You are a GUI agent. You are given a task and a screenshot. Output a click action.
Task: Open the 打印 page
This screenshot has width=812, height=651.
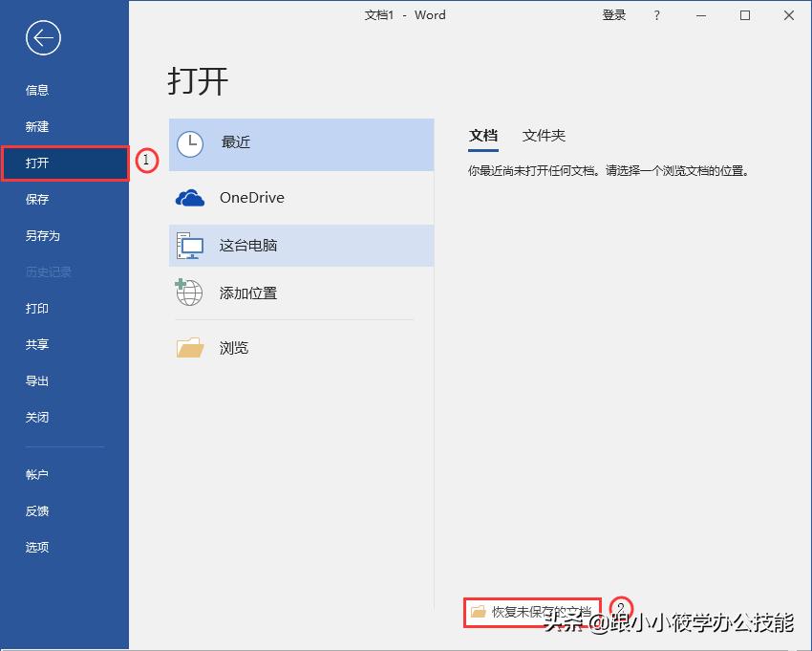(36, 308)
